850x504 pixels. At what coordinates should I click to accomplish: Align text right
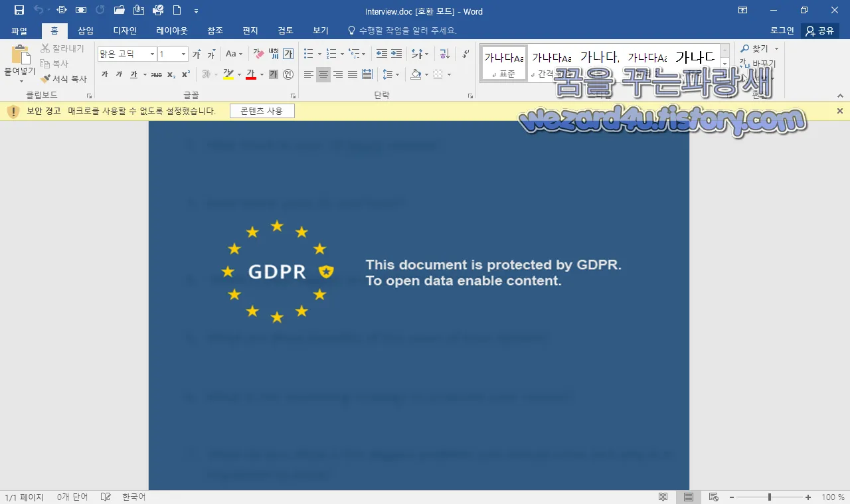click(338, 74)
